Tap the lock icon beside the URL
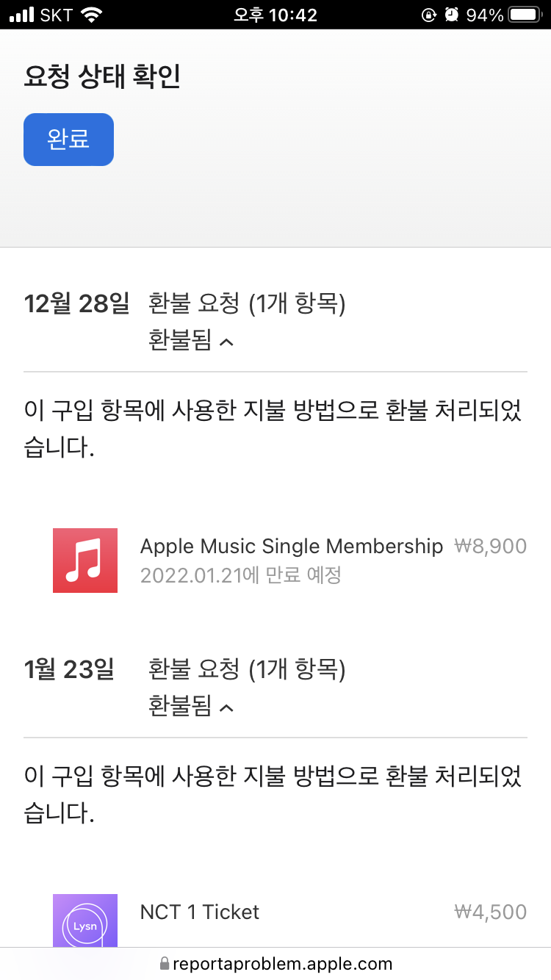The height and width of the screenshot is (980, 551). [165, 963]
